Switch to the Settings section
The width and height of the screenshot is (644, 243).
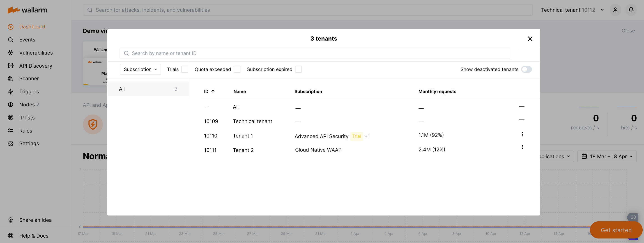click(29, 143)
